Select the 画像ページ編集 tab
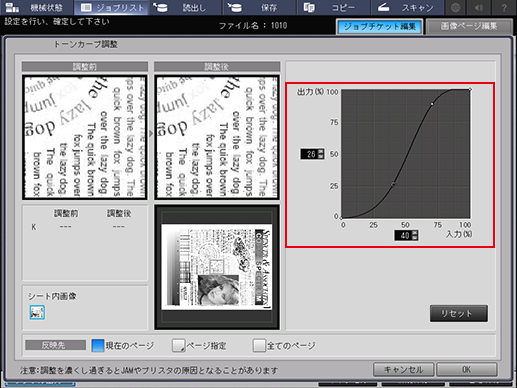The height and width of the screenshot is (388, 517). point(469,26)
